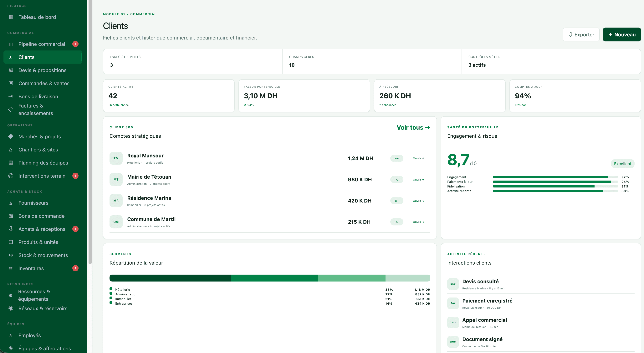
Task: Click the MT avatar for Mairie de Tétouan
Action: (x=116, y=180)
